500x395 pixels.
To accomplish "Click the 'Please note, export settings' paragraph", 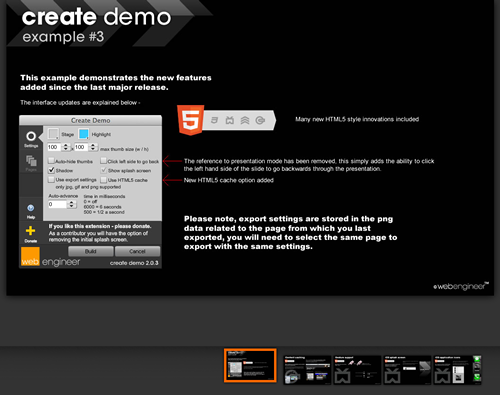I will (290, 233).
